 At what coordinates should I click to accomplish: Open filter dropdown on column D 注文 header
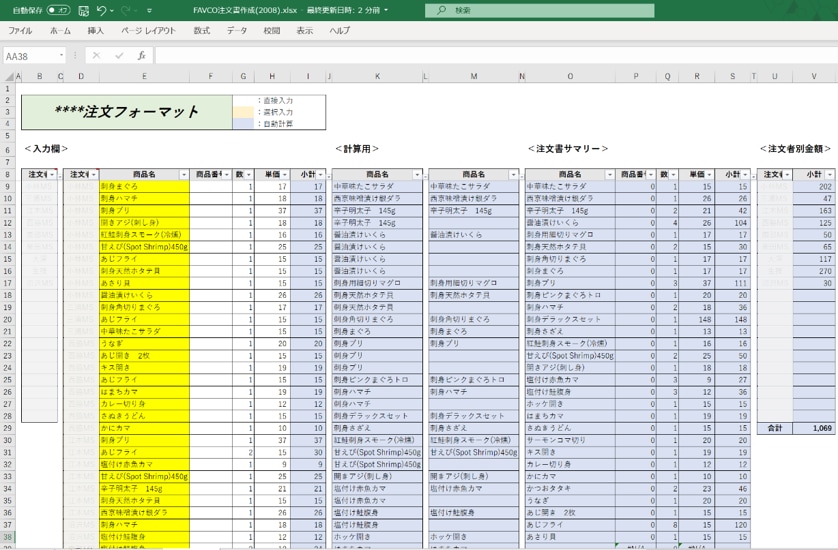[x=94, y=175]
